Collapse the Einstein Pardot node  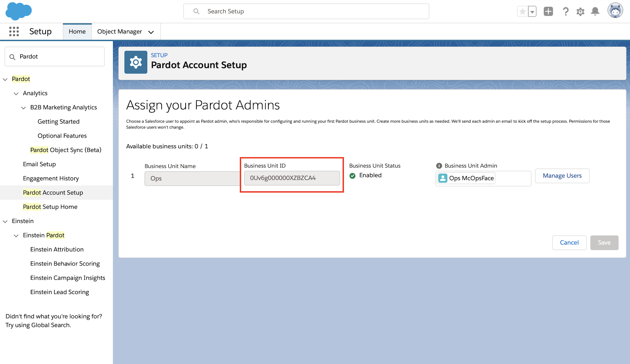point(16,236)
